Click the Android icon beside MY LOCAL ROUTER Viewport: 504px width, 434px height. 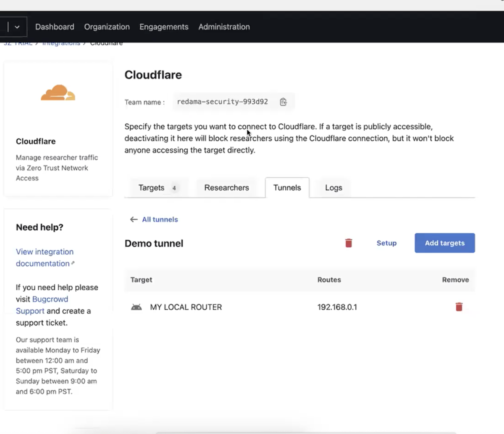pyautogui.click(x=136, y=307)
